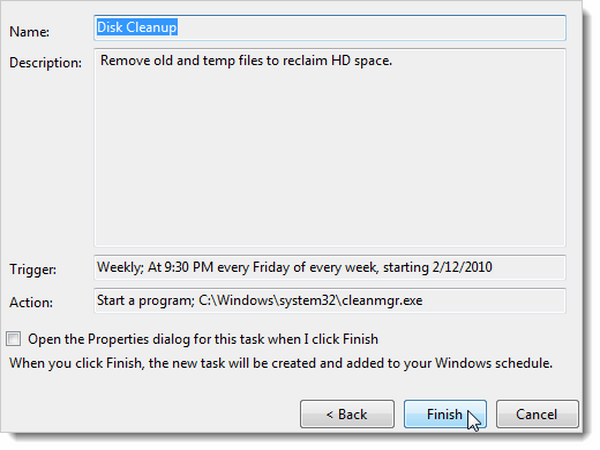Click the highlighted 'Disk Cleanup' name text
600x450 pixels.
click(136, 28)
